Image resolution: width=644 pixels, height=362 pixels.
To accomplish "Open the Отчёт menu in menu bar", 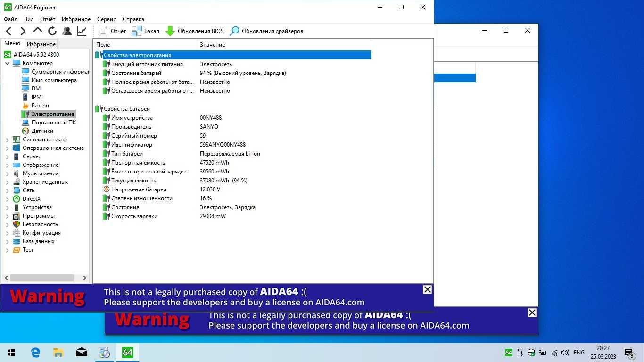I will pos(48,19).
